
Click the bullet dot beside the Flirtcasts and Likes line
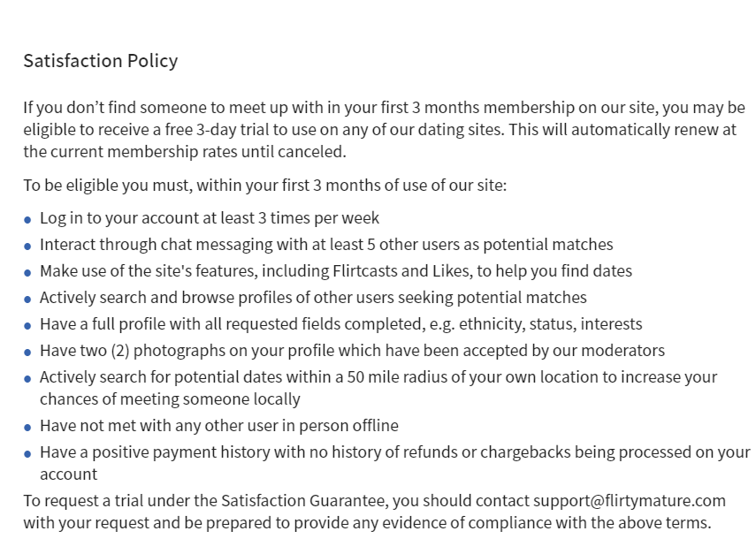(28, 273)
